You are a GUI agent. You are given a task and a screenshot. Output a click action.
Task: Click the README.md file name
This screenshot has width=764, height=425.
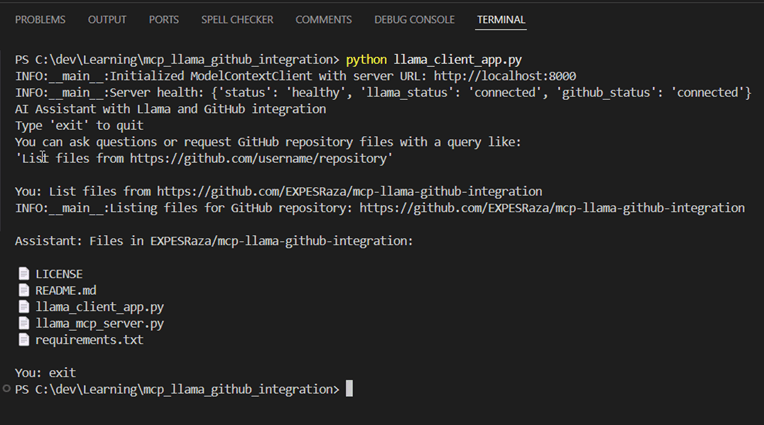click(66, 290)
